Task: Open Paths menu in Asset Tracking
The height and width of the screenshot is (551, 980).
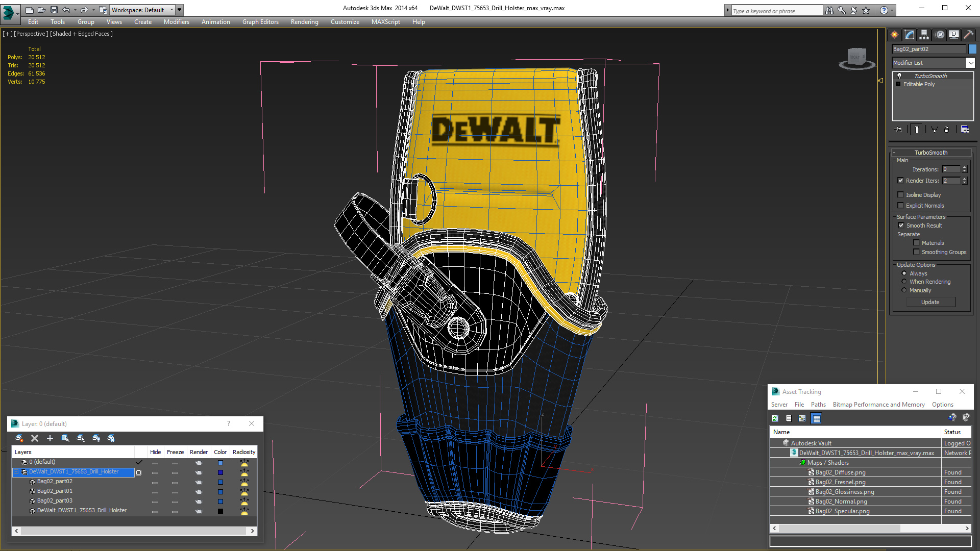Action: coord(818,405)
